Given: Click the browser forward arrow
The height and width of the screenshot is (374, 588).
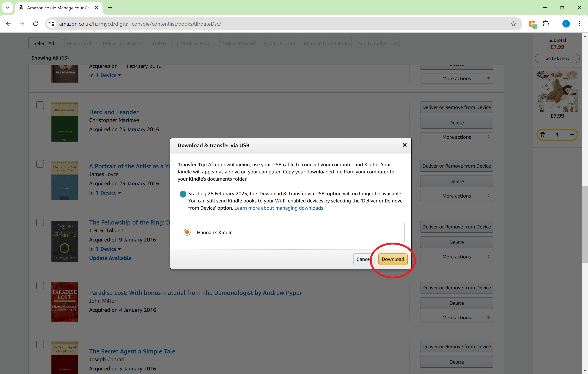Looking at the screenshot, I should [22, 24].
